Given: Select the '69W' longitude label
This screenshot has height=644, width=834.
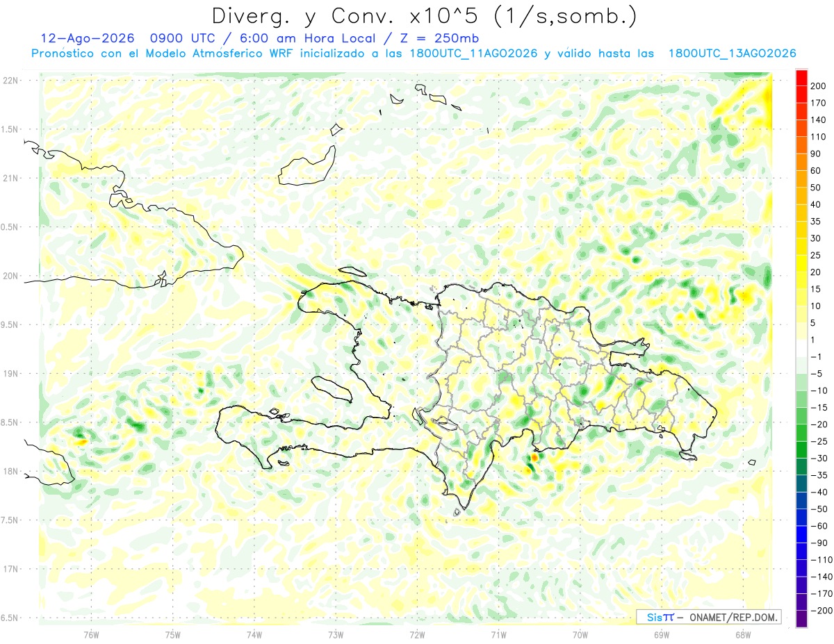Looking at the screenshot, I should (x=662, y=635).
